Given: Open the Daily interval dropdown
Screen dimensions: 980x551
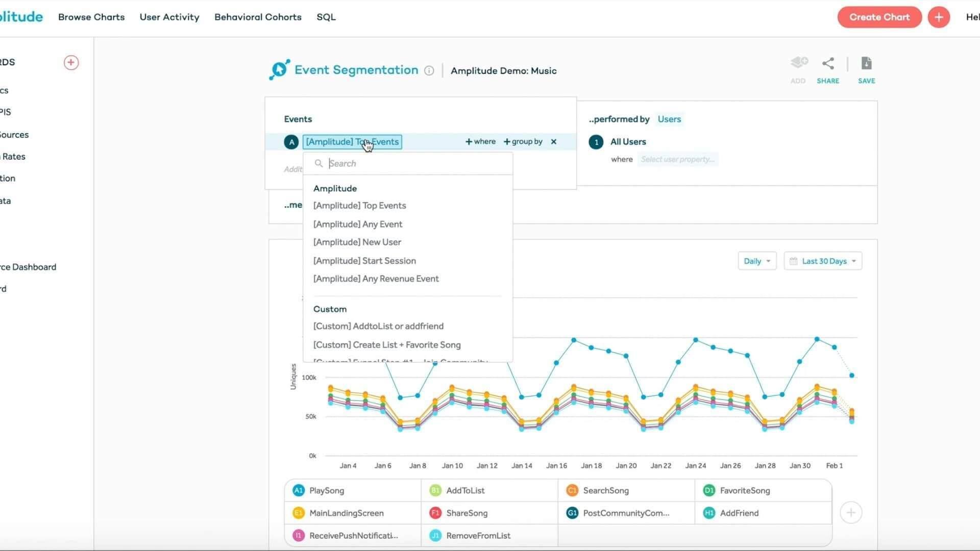Looking at the screenshot, I should [757, 261].
